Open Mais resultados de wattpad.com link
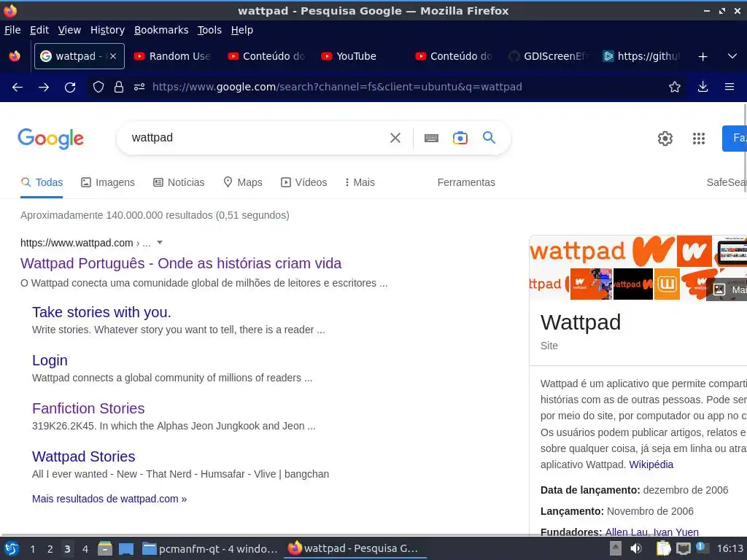Screen dimensions: 747x560 (109, 499)
